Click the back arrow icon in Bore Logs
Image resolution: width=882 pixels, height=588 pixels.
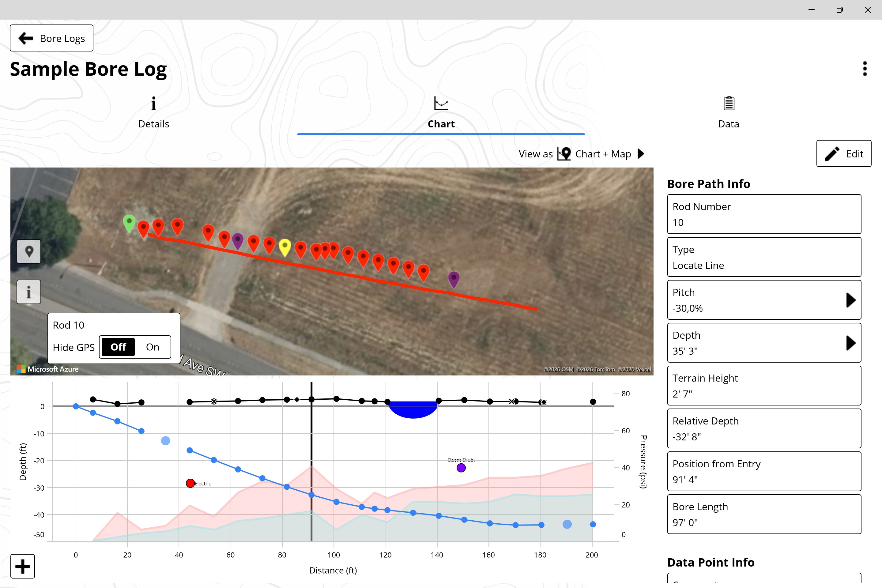(x=25, y=38)
